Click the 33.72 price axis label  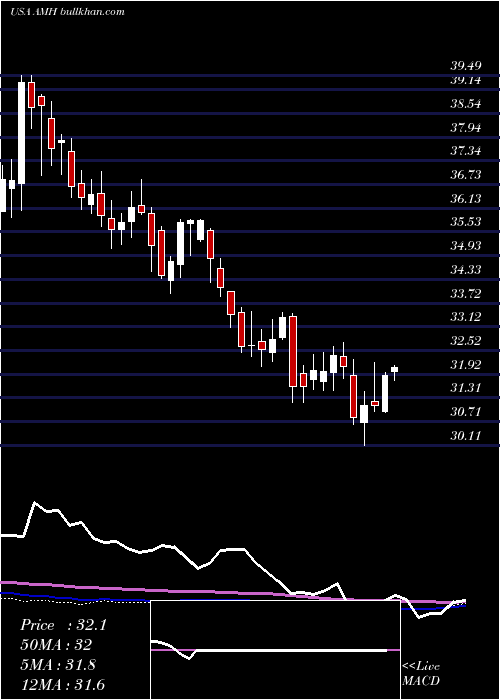pyautogui.click(x=466, y=294)
